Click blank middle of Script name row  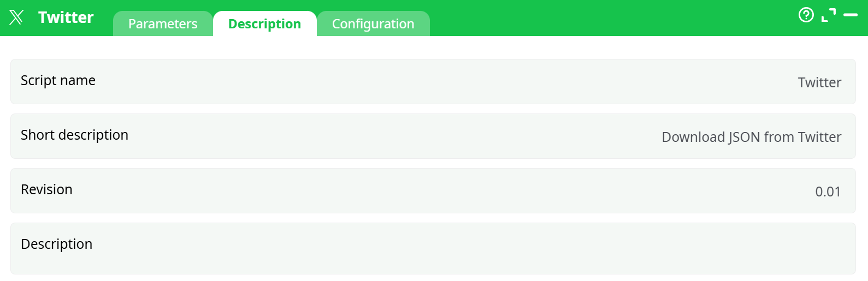coord(432,82)
